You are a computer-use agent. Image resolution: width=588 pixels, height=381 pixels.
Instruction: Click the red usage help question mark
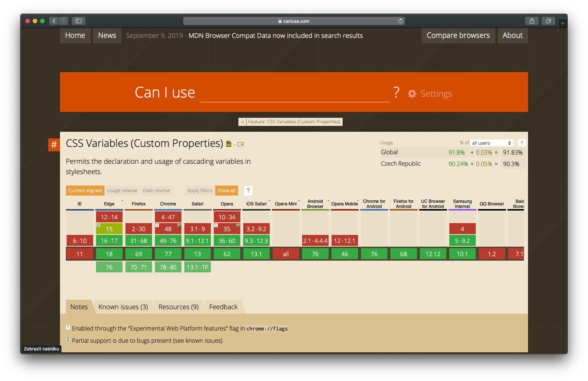[521, 143]
